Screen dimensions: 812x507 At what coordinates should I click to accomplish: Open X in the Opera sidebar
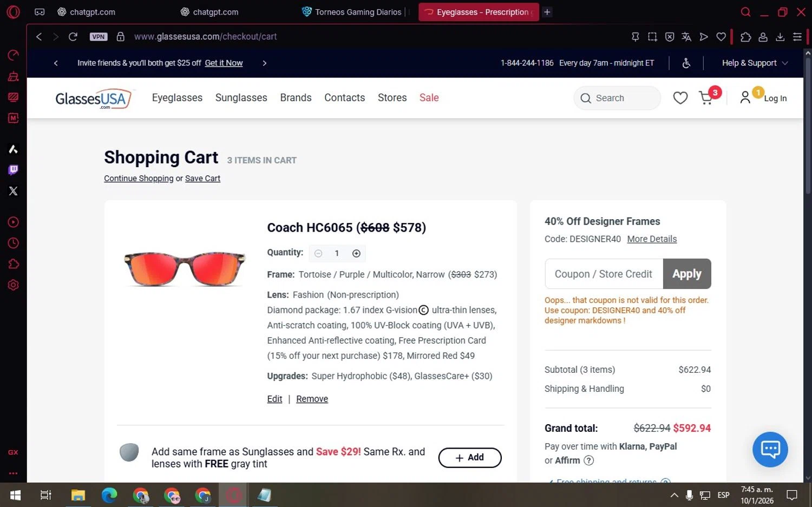pos(14,191)
